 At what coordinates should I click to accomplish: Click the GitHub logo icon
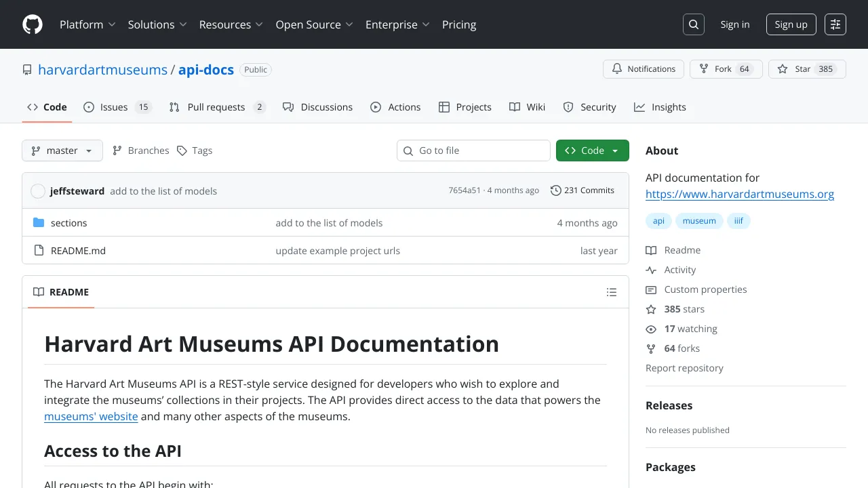pyautogui.click(x=33, y=24)
